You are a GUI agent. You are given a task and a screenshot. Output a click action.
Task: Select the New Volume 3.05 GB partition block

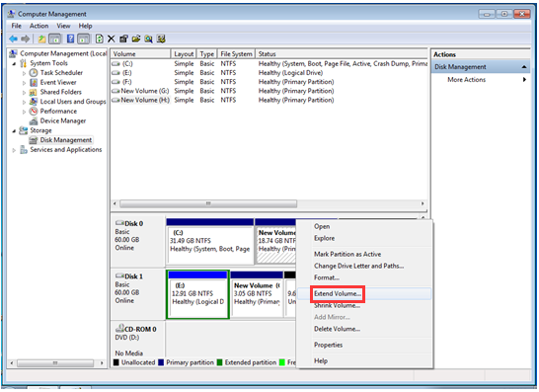257,294
